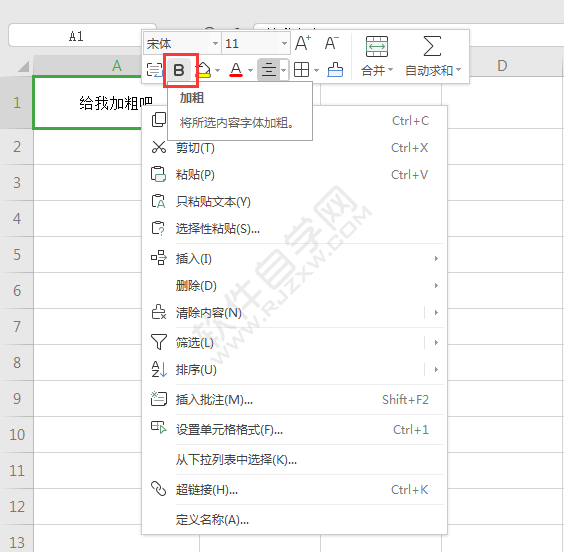The width and height of the screenshot is (564, 552).
Task: Expand the fill color dropdown arrow
Action: coord(218,70)
